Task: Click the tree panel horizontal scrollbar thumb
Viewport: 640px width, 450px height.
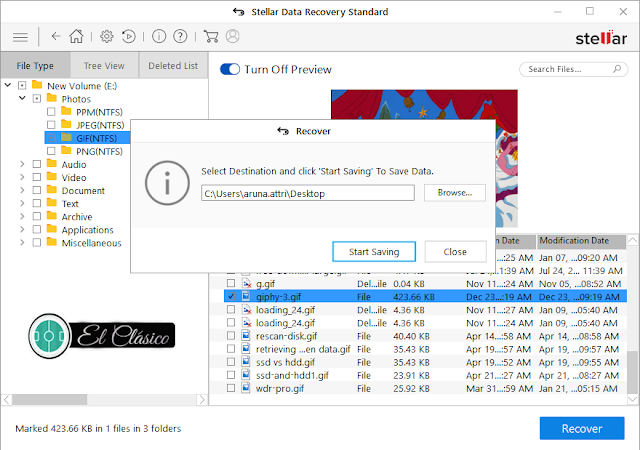Action: [x=49, y=399]
